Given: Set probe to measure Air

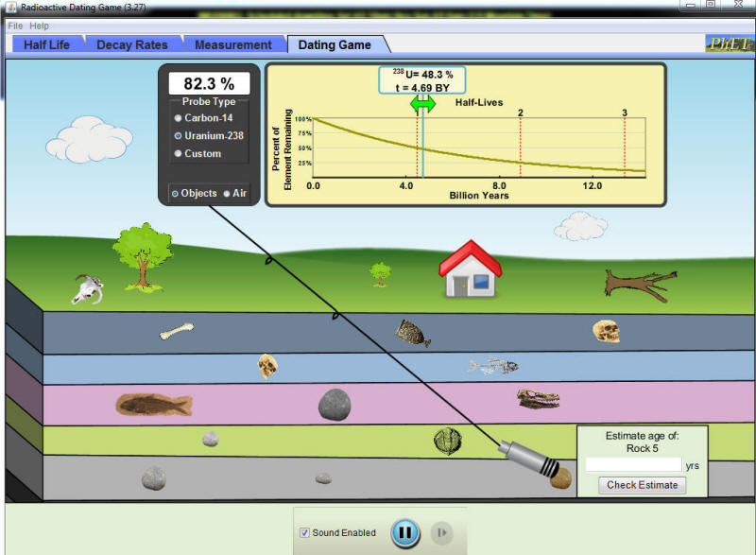Looking at the screenshot, I should pyautogui.click(x=234, y=194).
